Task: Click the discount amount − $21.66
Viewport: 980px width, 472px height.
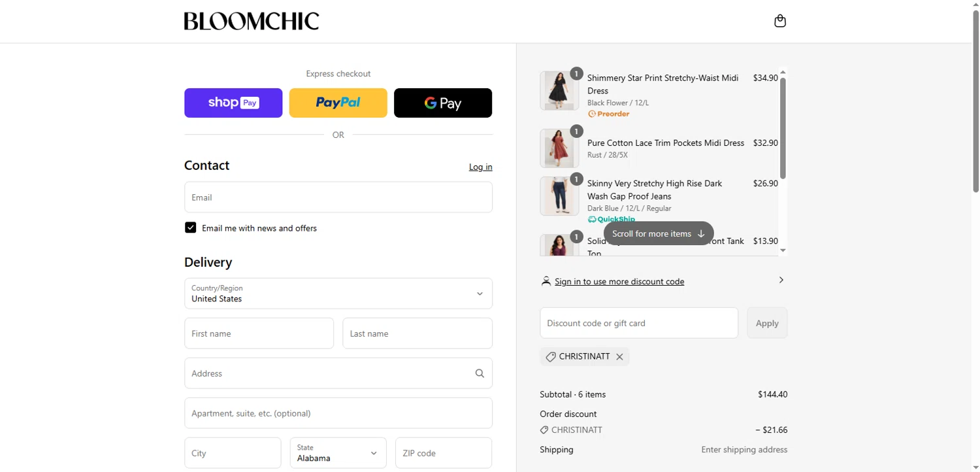Action: [772, 430]
